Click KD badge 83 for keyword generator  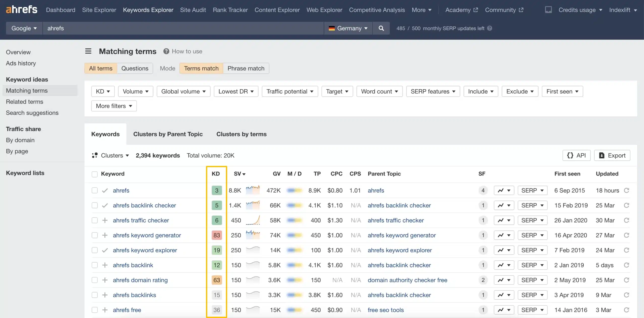(217, 235)
